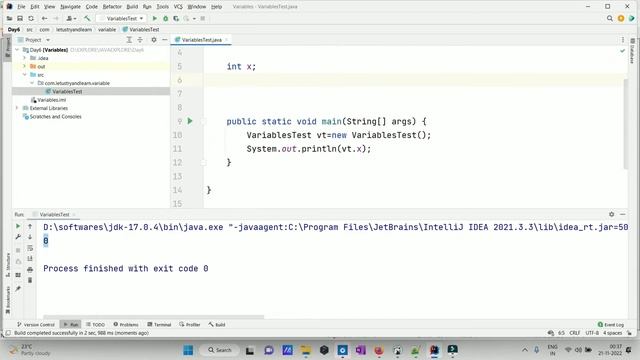Expand External Libraries node
The height and width of the screenshot is (360, 640).
pos(17,108)
